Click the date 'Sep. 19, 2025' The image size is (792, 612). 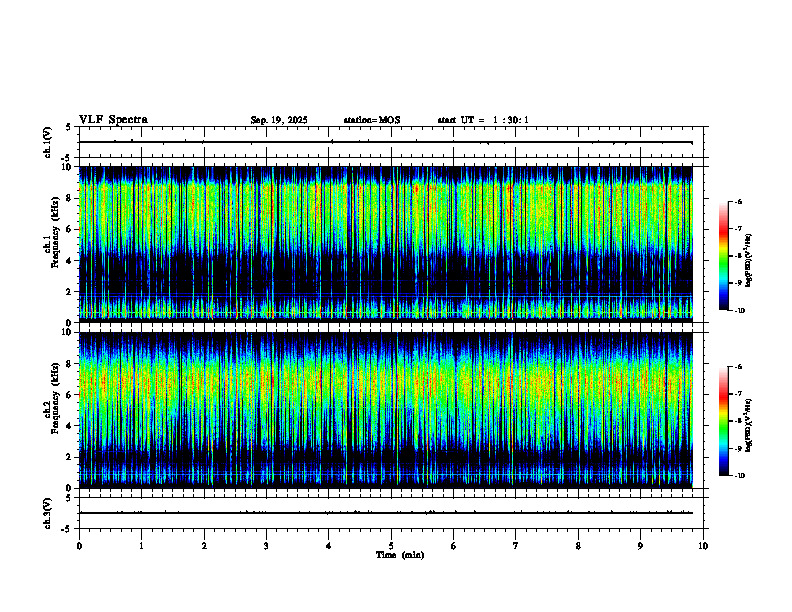click(x=279, y=120)
